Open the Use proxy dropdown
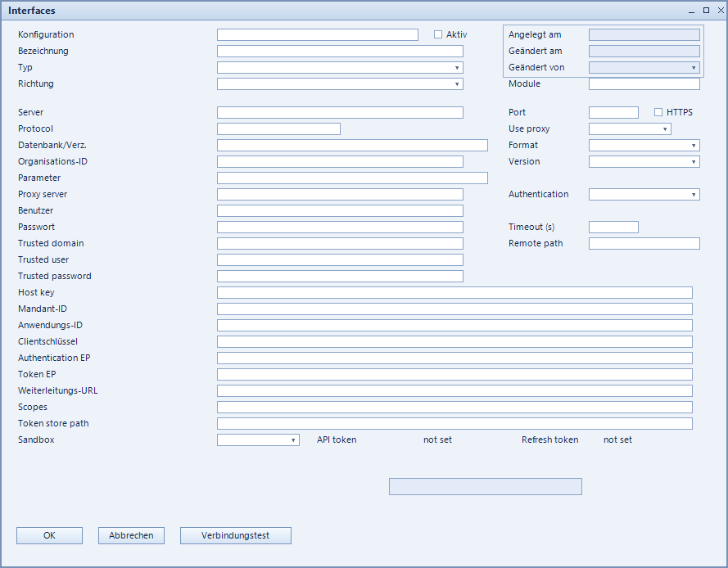Image resolution: width=728 pixels, height=568 pixels. tap(630, 129)
